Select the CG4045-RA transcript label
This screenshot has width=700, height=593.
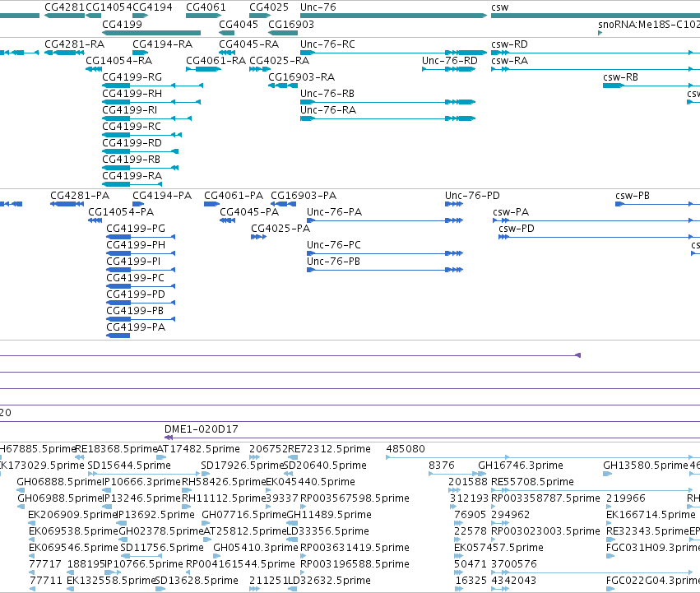(248, 44)
